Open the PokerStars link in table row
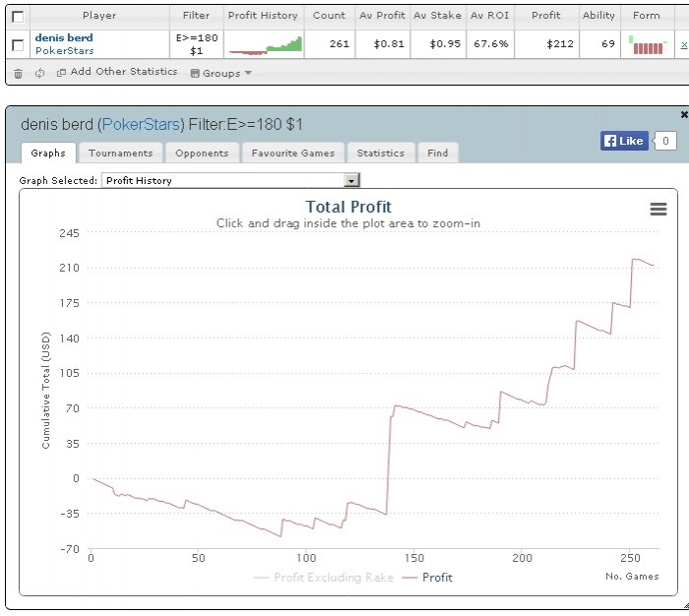The height and width of the screenshot is (616, 689). [x=65, y=50]
